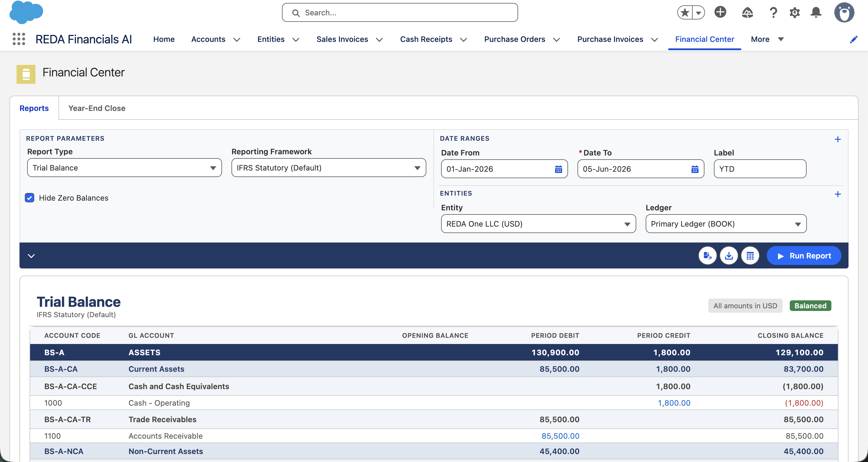Open the Notifications bell
The image size is (868, 462).
[816, 13]
